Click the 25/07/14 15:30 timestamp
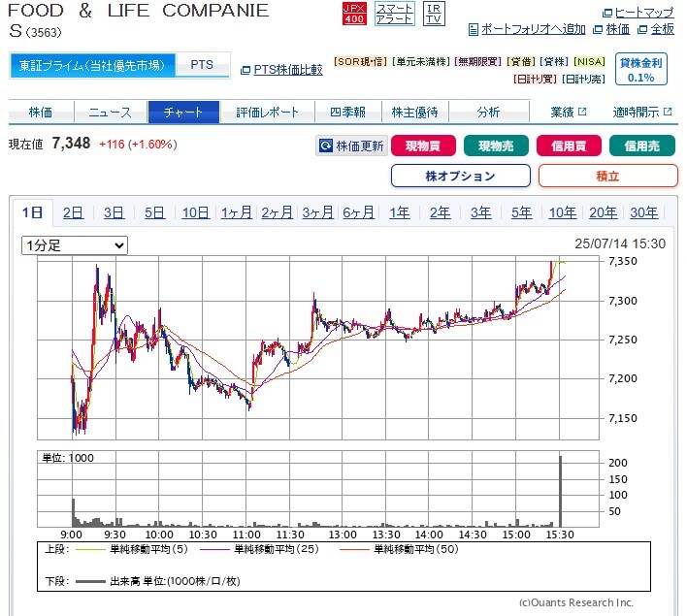 620,243
